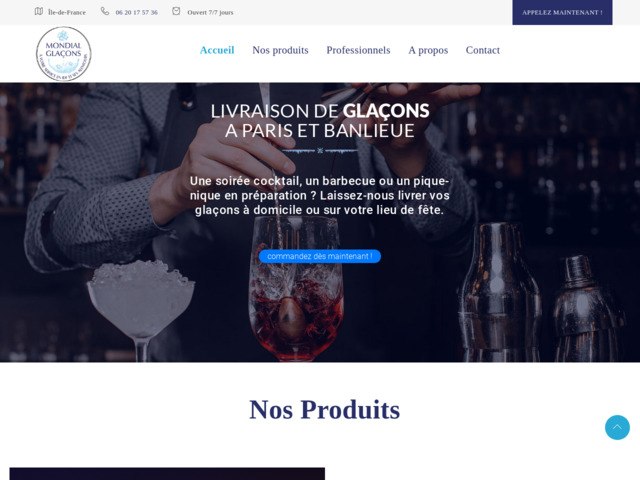Screen dimensions: 640x480
Task: Click the commandez dès maintenant ! button
Action: click(320, 256)
